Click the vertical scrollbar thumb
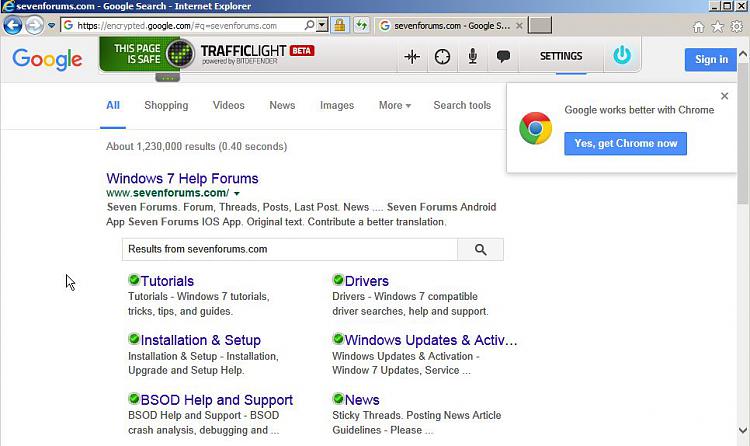This screenshot has height=446, width=750. tap(743, 132)
